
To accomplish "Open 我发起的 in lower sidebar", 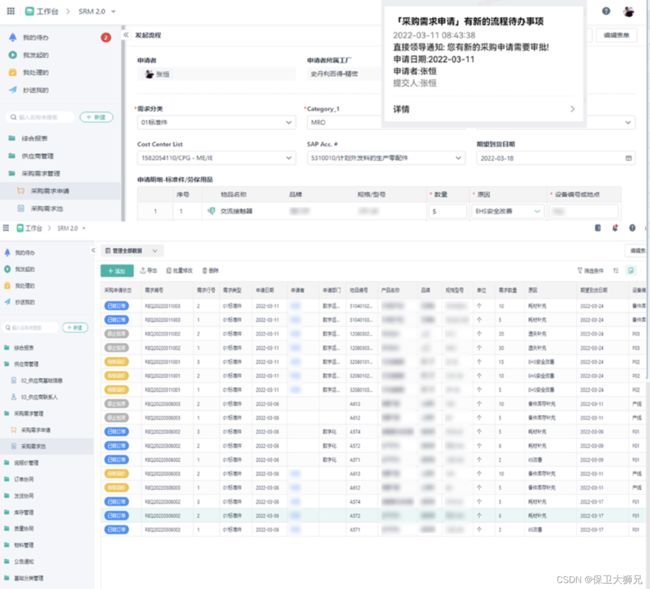I will (x=20, y=269).
